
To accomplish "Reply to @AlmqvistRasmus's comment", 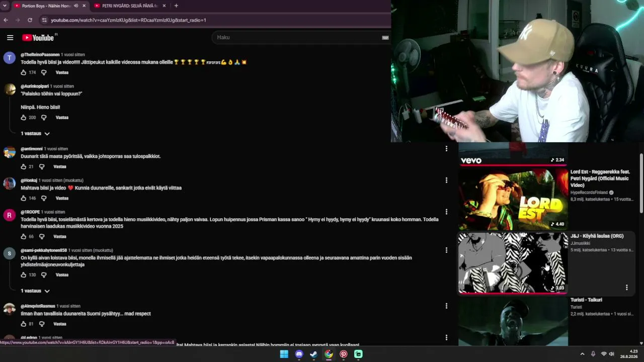I will coord(60,324).
